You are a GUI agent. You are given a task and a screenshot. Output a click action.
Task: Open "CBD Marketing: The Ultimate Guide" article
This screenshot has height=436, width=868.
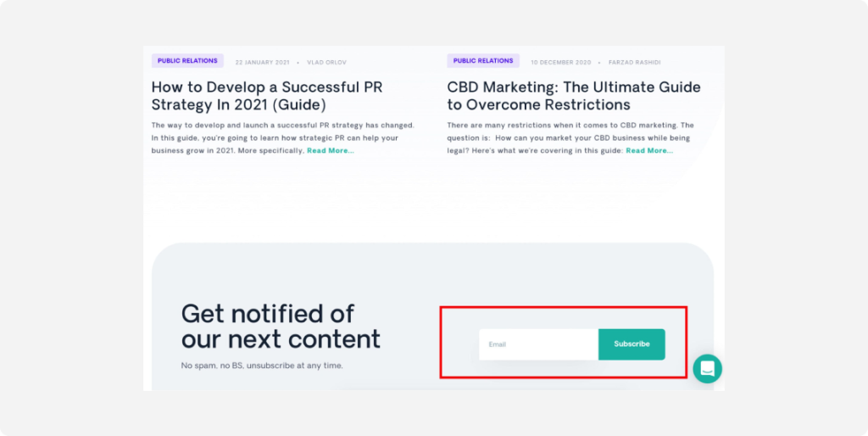click(x=574, y=96)
